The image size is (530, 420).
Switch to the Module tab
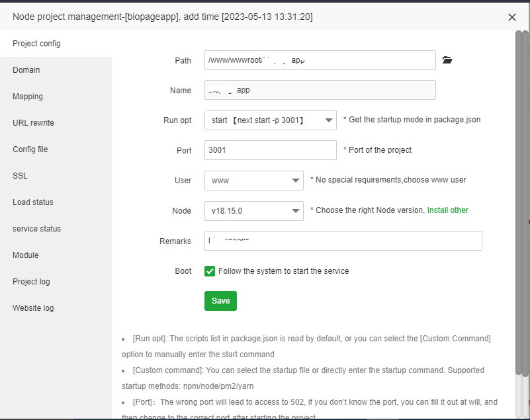tap(26, 255)
